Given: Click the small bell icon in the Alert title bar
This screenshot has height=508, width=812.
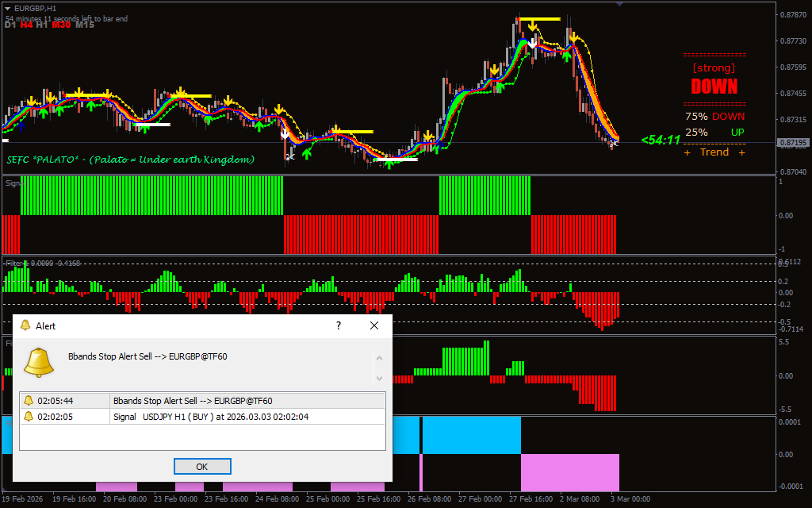Looking at the screenshot, I should pos(25,325).
